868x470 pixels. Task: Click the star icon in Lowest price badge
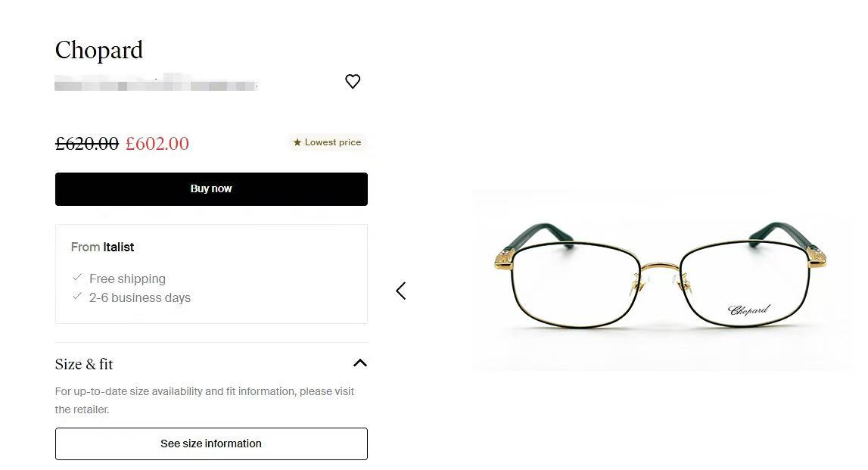pos(297,142)
